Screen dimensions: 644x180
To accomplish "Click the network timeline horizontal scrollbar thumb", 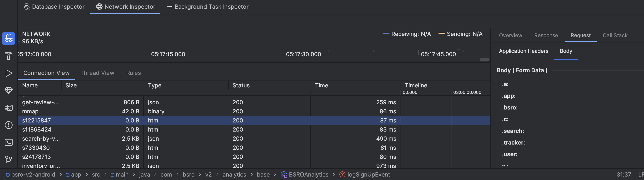I will pyautogui.click(x=484, y=59).
